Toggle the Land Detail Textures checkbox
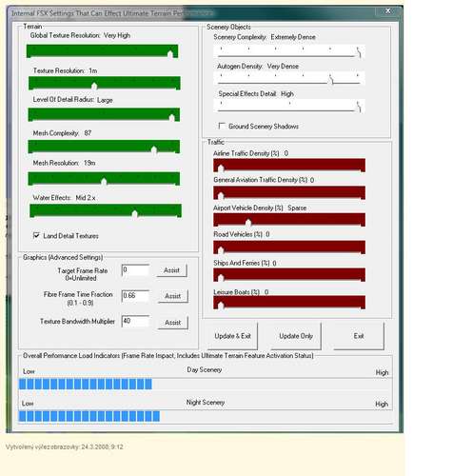The height and width of the screenshot is (476, 472). (36, 235)
